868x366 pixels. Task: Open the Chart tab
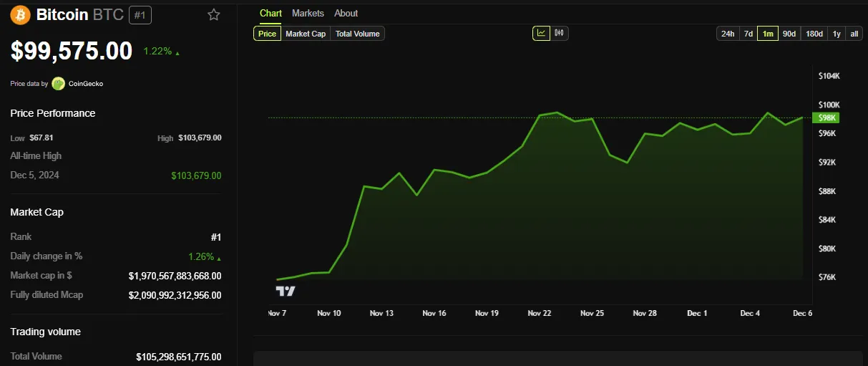tap(270, 13)
